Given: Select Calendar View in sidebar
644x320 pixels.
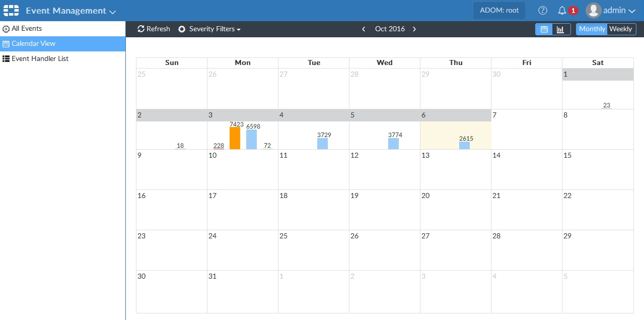Looking at the screenshot, I should click(62, 44).
